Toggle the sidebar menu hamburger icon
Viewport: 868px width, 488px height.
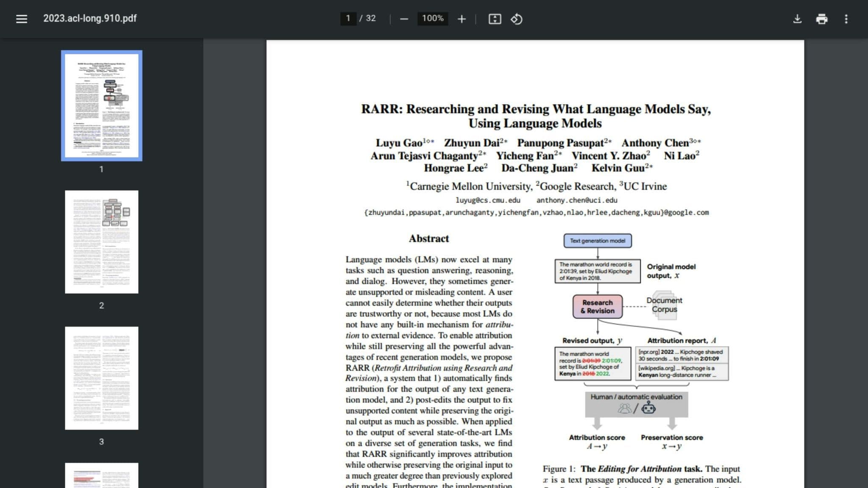pyautogui.click(x=22, y=19)
